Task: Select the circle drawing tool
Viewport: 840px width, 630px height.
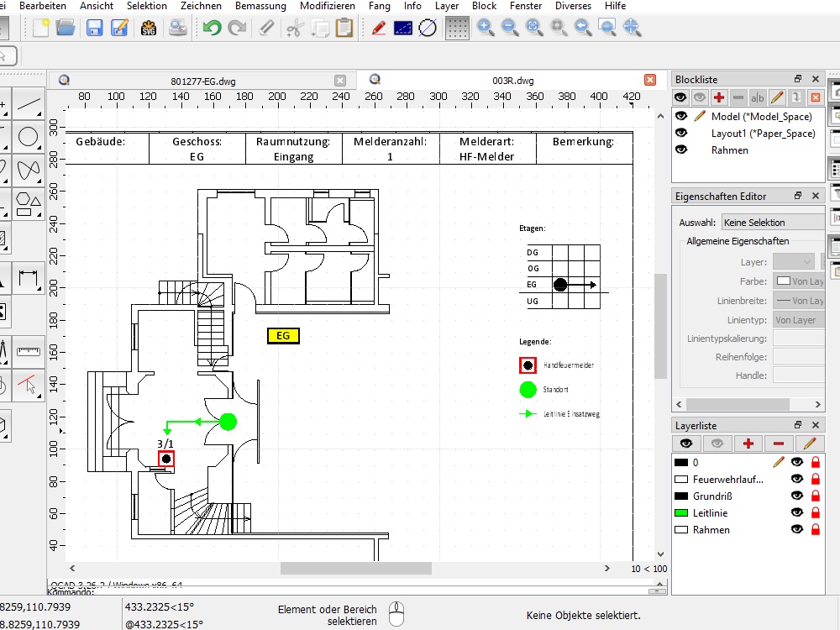Action: pos(29,137)
